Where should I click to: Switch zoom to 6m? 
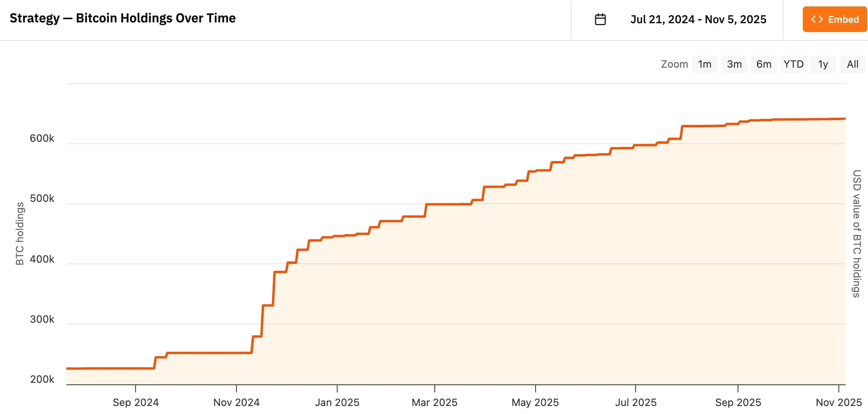[x=764, y=64]
